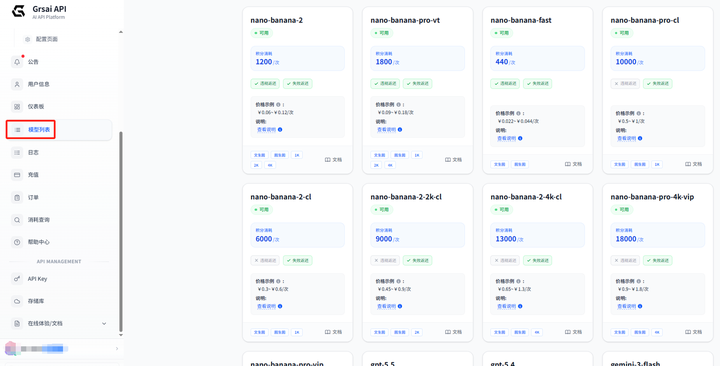Click 查看说明 link in nano-banana-2-4k-cl card

pyautogui.click(x=506, y=306)
